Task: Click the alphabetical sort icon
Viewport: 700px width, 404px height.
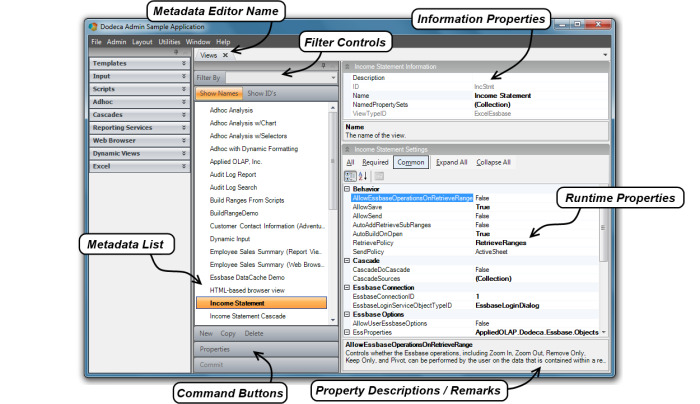Action: 362,176
